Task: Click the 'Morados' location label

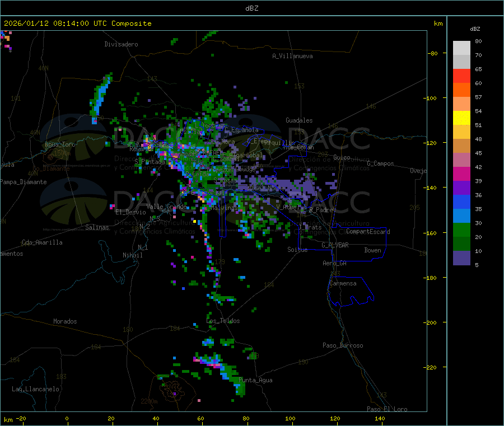Action: 66,321
